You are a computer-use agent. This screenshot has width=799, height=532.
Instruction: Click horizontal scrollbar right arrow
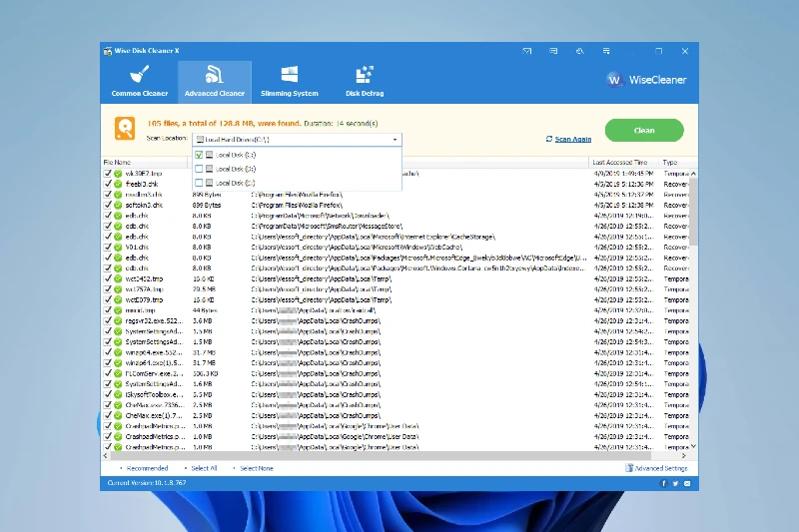click(684, 455)
